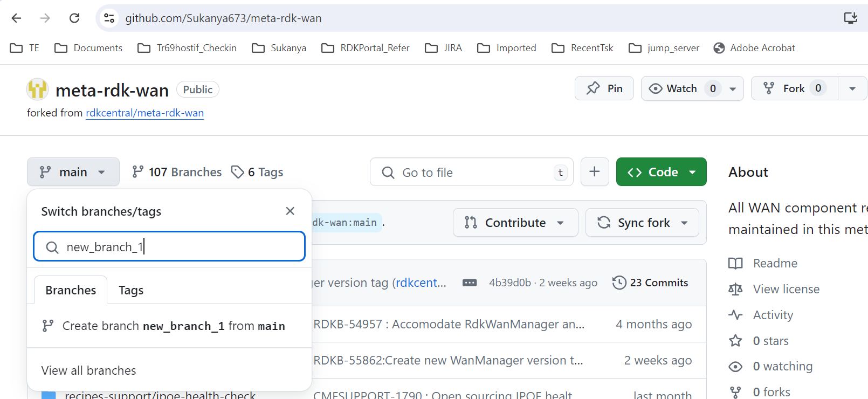Open the green Code dropdown
Screen dimensions: 868x399
click(x=662, y=172)
